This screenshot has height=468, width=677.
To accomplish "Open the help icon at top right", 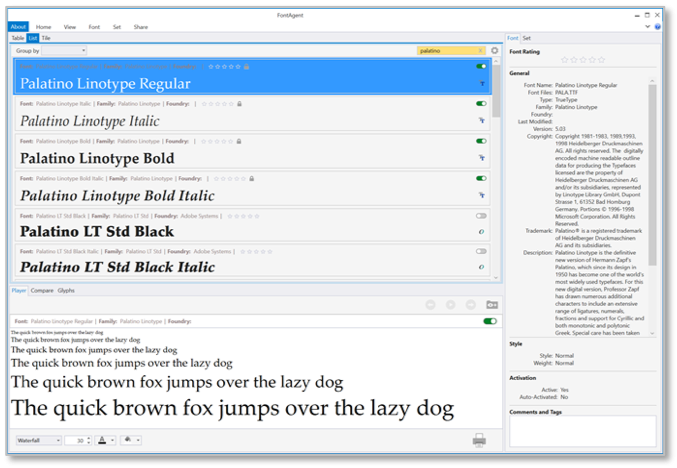I will (658, 27).
